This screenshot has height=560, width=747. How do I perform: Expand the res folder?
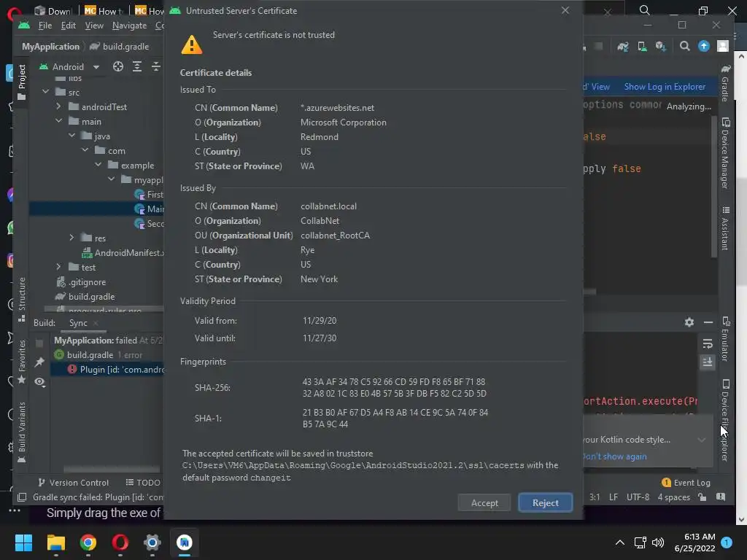click(x=72, y=238)
